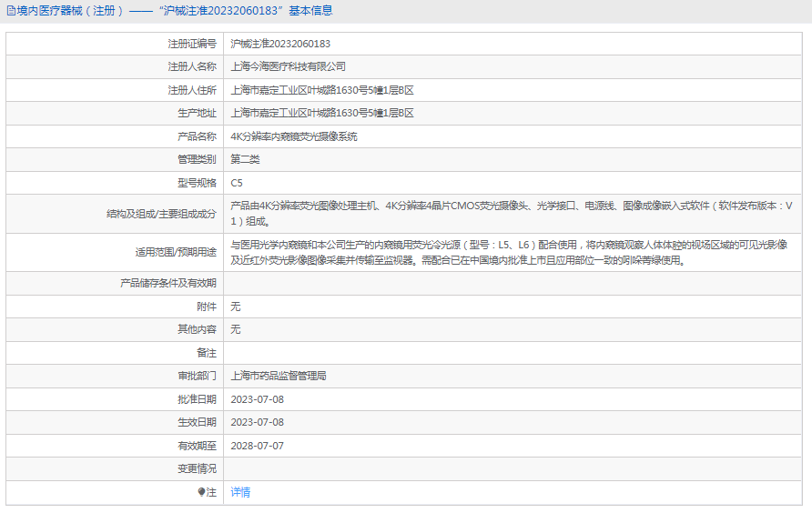812x513 pixels.
Task: Click the 产品名称 row label
Action: pyautogui.click(x=197, y=136)
